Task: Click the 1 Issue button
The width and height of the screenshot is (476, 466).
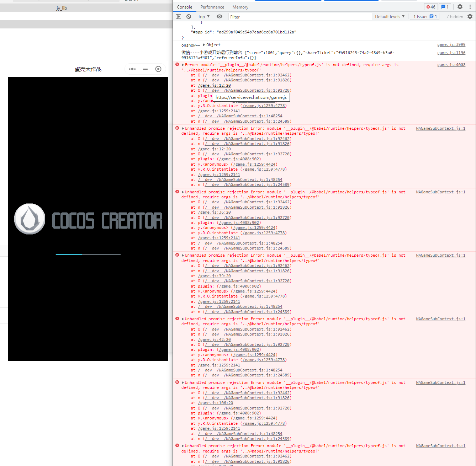Action: pyautogui.click(x=425, y=17)
